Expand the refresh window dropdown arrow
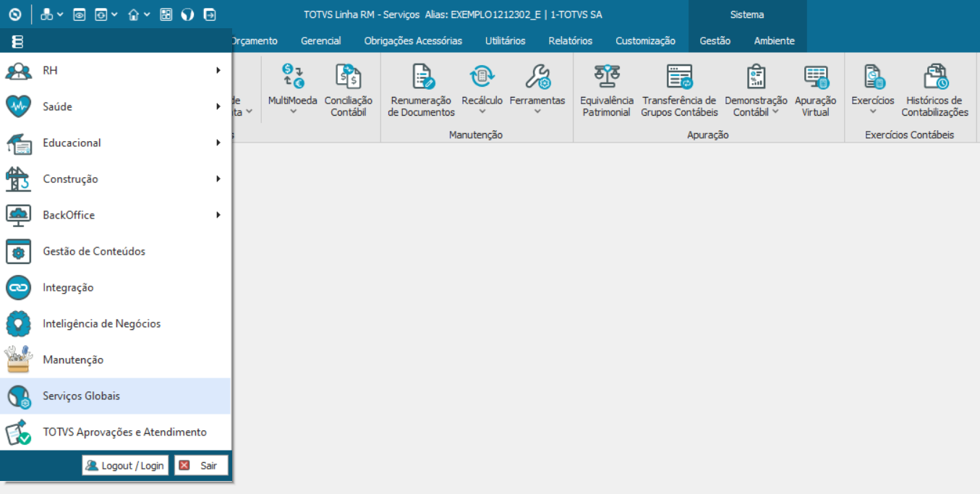Viewport: 980px width, 494px height. [114, 14]
